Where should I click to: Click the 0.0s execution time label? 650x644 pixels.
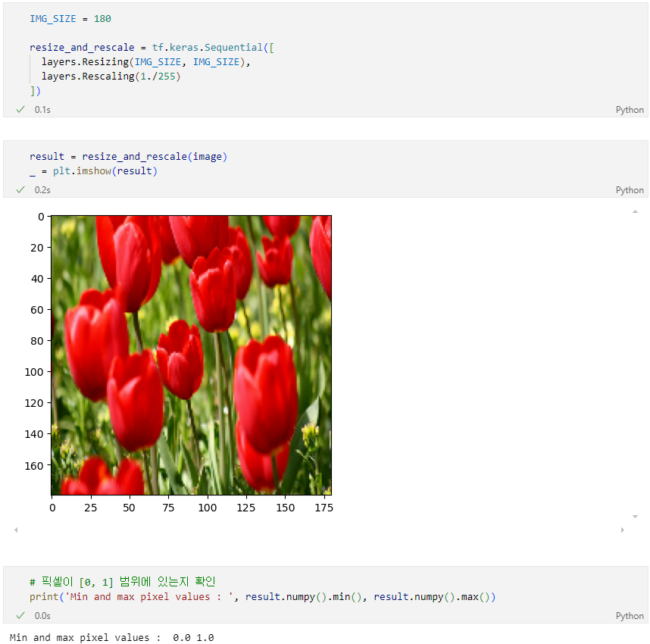(x=42, y=616)
